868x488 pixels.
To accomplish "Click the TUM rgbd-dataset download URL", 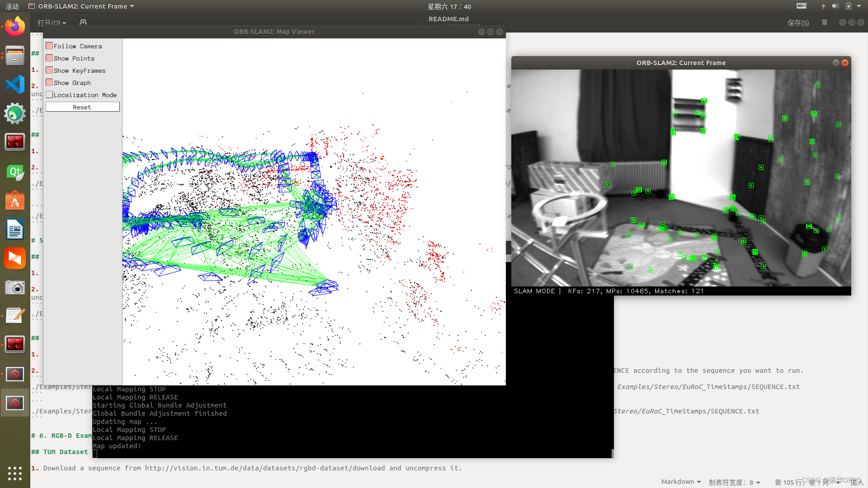I will [x=265, y=468].
